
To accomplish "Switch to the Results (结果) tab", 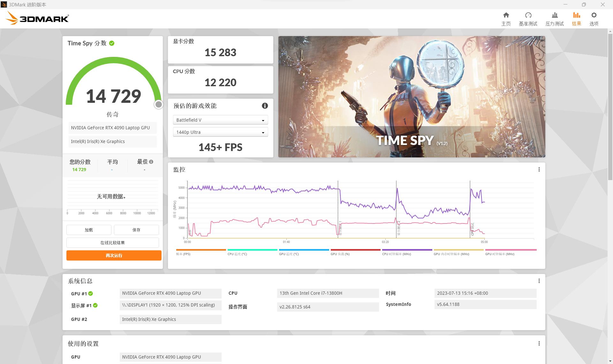I will [576, 19].
